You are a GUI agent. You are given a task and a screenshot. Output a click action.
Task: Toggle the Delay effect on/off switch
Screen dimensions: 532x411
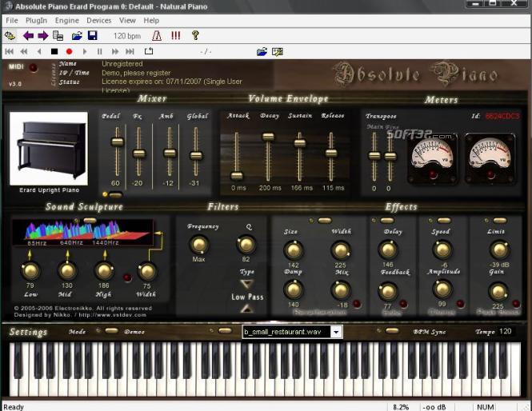(x=386, y=221)
